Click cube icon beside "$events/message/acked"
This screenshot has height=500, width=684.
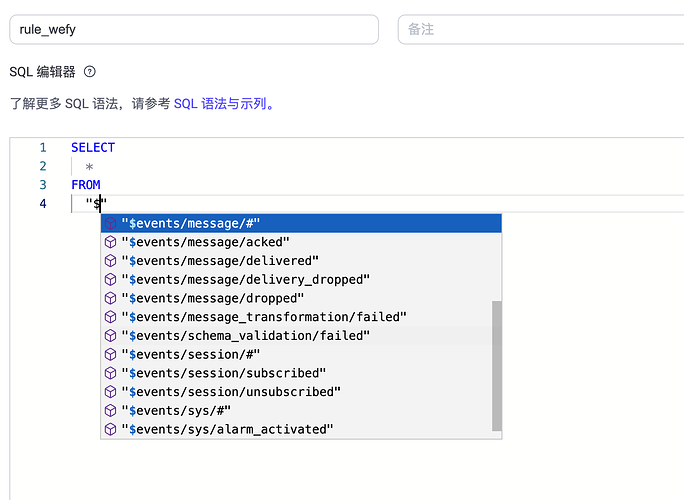[x=110, y=242]
